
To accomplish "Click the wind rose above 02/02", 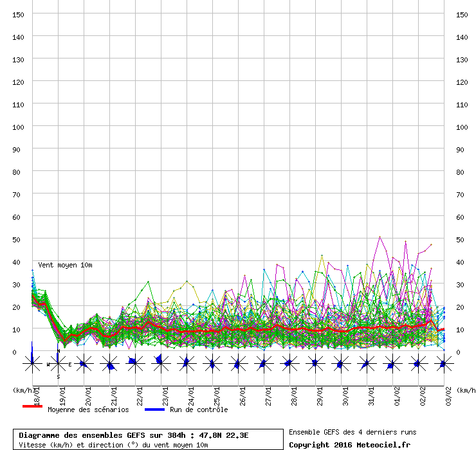I will 417,364.
